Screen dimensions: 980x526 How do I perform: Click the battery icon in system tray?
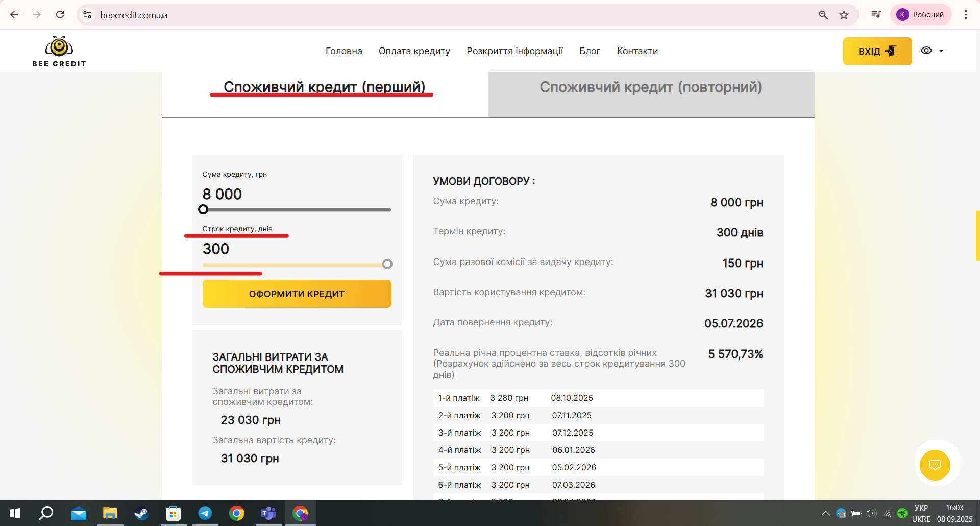pos(856,513)
